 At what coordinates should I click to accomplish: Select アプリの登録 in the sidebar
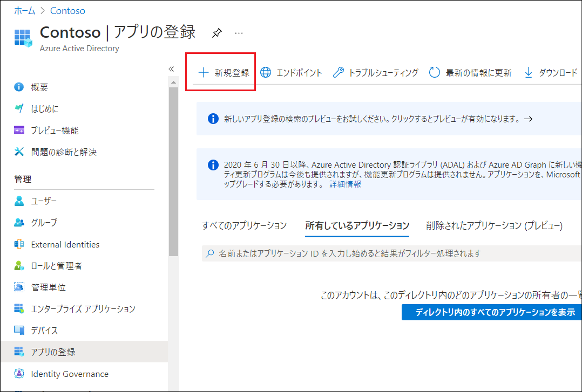click(x=84, y=352)
